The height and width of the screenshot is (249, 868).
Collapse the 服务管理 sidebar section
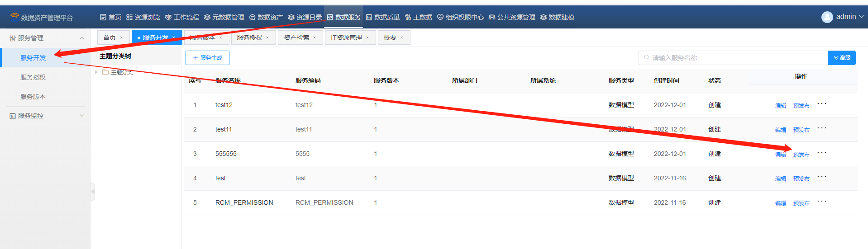point(82,38)
